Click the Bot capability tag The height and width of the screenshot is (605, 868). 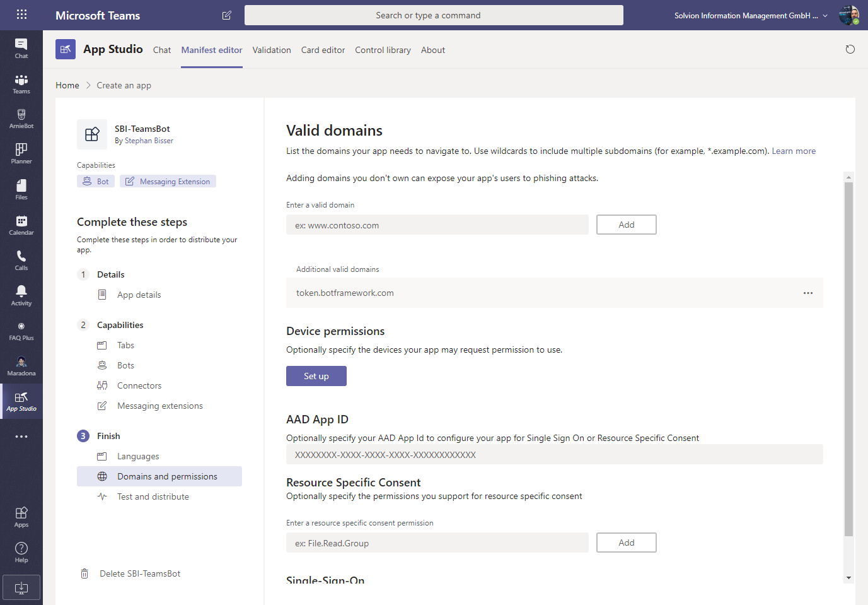96,181
